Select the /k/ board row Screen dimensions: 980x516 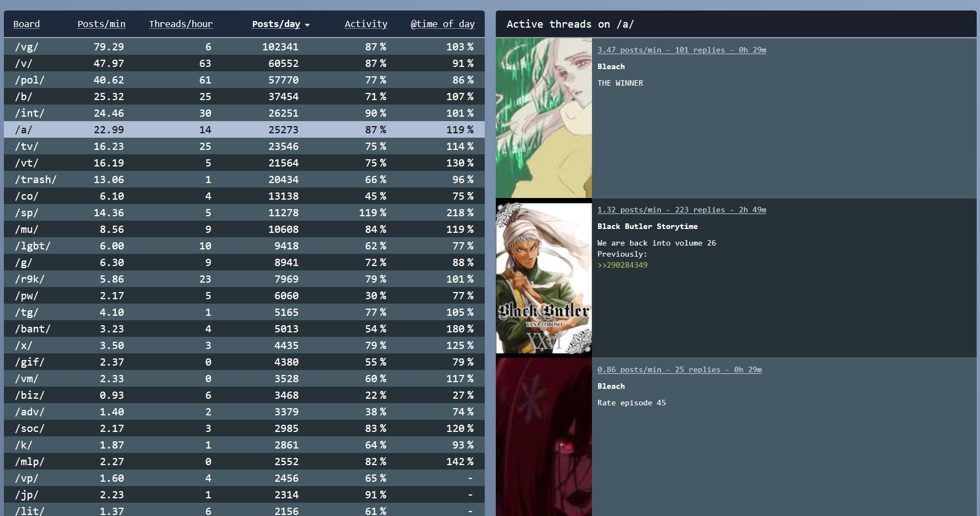pyautogui.click(x=244, y=445)
